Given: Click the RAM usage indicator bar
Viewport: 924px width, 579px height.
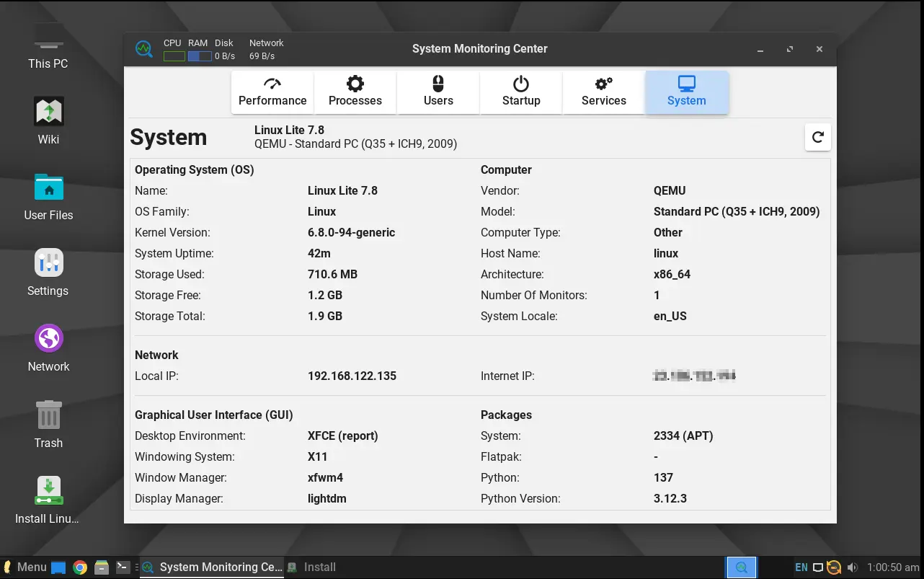Looking at the screenshot, I should [x=199, y=56].
